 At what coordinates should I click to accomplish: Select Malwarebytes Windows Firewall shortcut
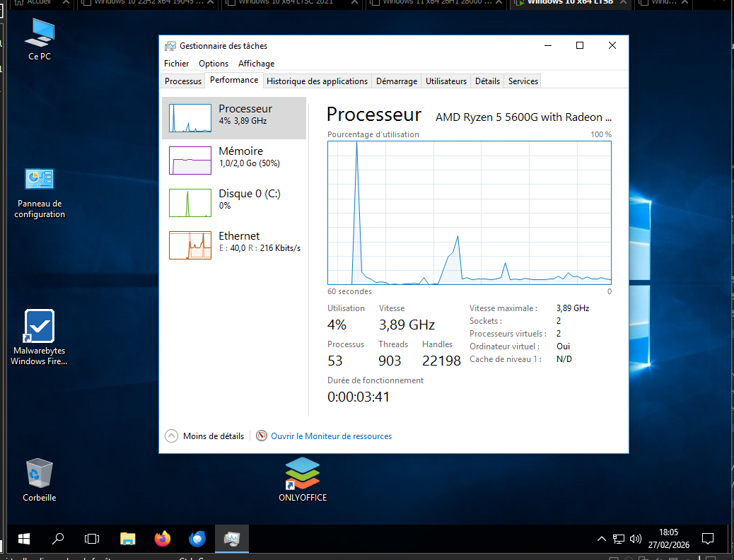(x=40, y=337)
